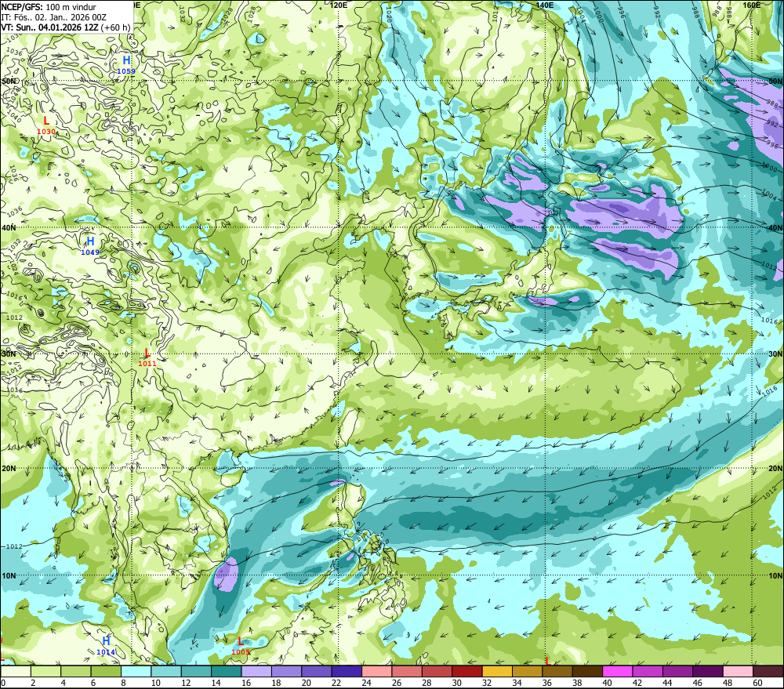
Task: Select the 46–48 dark purple legend swatch
Action: (x=708, y=671)
